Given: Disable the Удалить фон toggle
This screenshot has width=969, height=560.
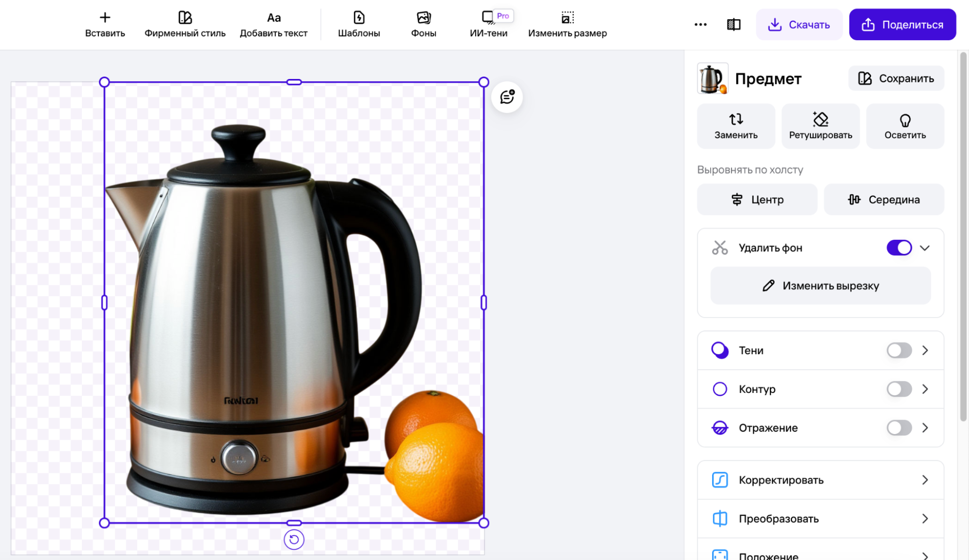Looking at the screenshot, I should tap(899, 248).
